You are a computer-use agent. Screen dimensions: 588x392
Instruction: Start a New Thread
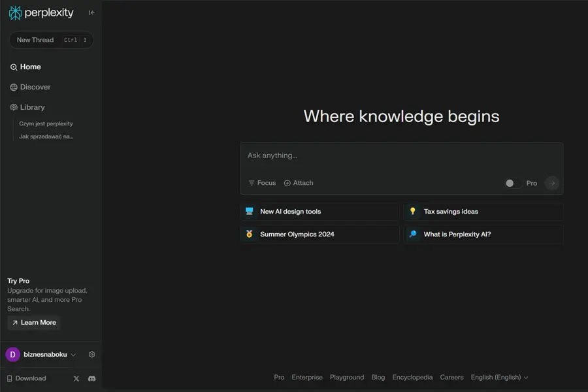52,40
